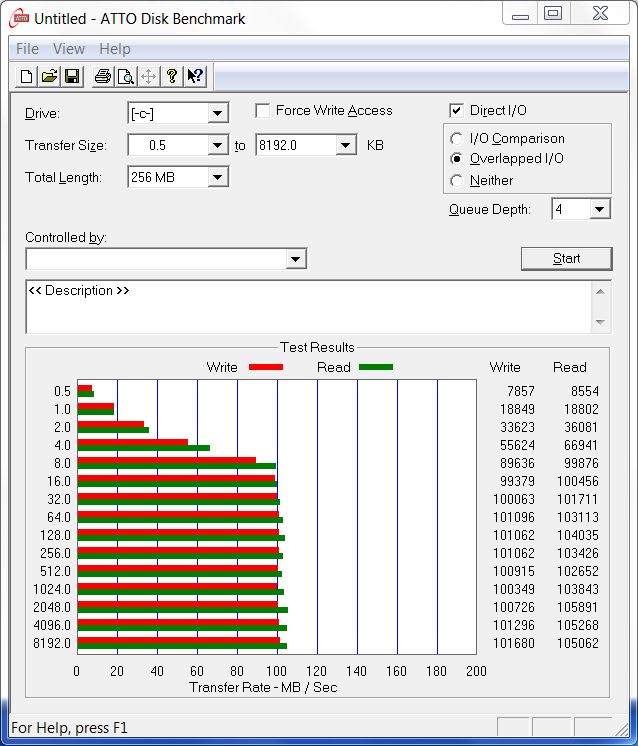Image resolution: width=638 pixels, height=746 pixels.
Task: Select the Neither radio button
Action: click(456, 180)
